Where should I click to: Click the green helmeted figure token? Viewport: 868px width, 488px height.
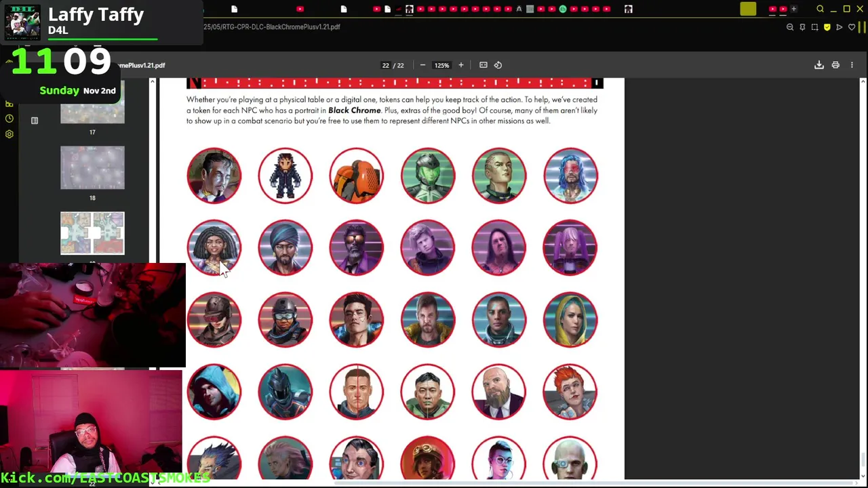pos(427,176)
